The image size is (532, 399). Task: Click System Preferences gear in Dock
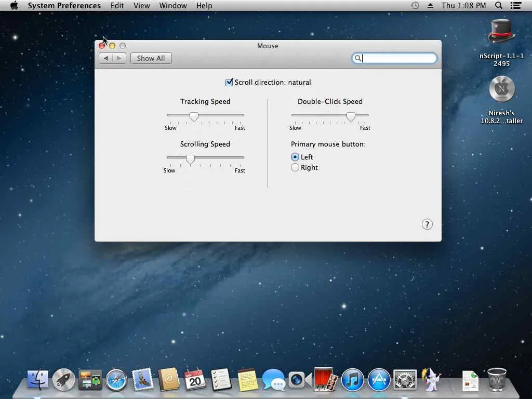[405, 380]
